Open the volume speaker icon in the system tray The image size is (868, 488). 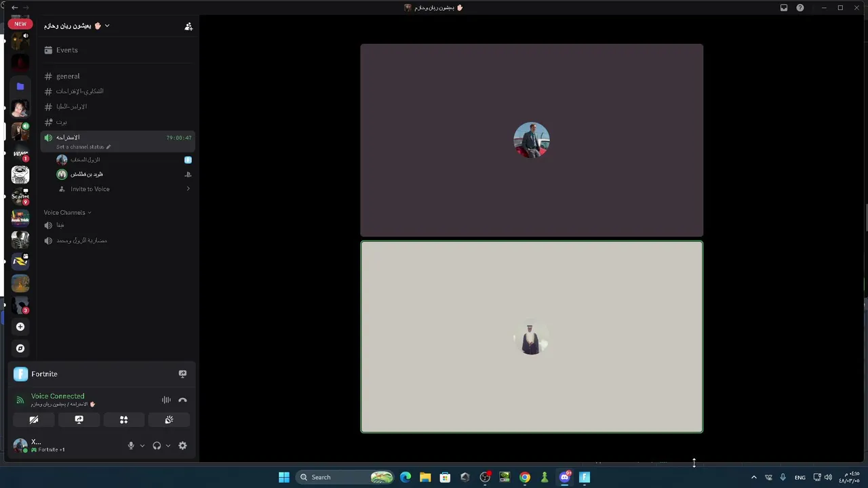click(x=828, y=477)
